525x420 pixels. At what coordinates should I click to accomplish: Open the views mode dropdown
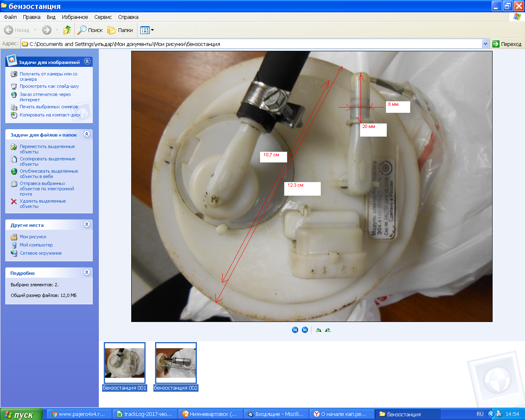coord(147,30)
